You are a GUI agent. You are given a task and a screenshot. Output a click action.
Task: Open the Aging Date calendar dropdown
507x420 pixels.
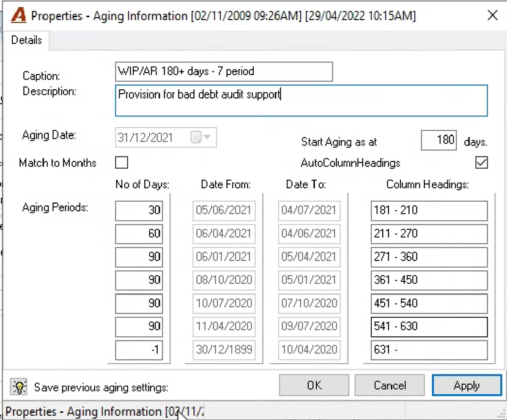tap(201, 138)
